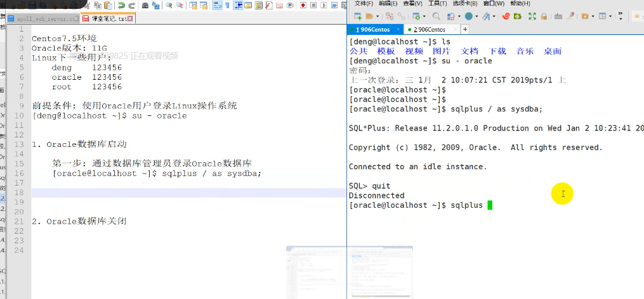This screenshot has width=644, height=299.
Task: Add a new Xshell tab with plus button
Action: coord(465,30)
